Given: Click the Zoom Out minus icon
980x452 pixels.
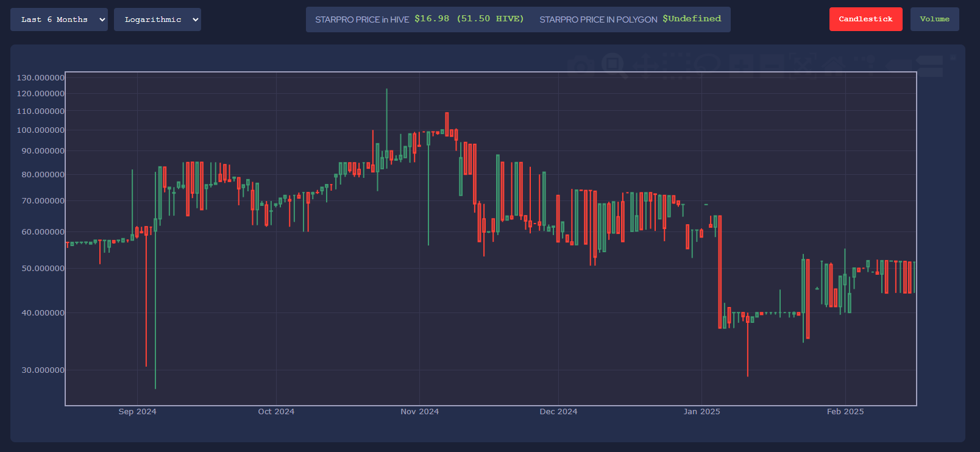Looking at the screenshot, I should point(773,65).
